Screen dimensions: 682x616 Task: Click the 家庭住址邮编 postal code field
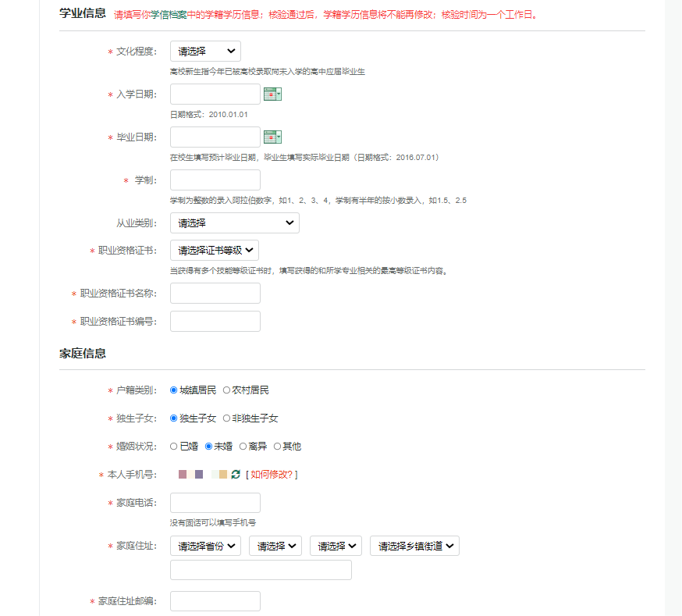point(215,600)
